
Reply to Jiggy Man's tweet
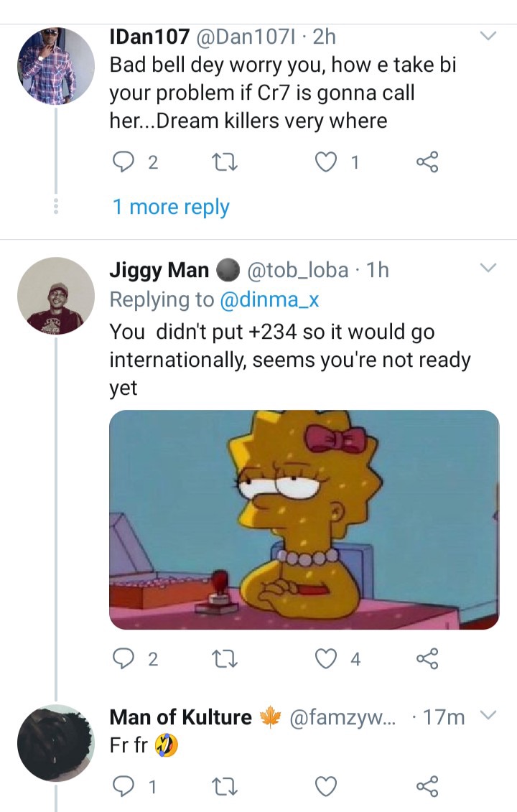123,658
